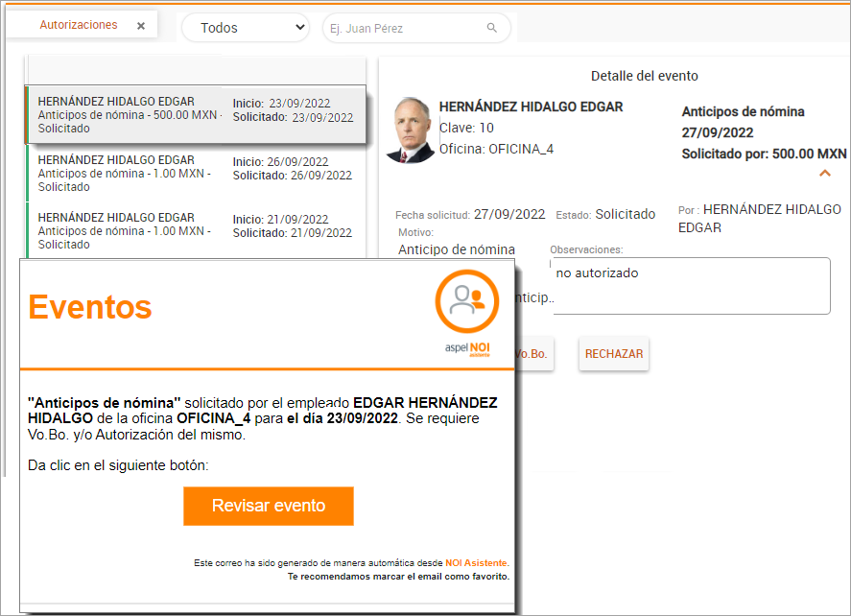The image size is (851, 616).
Task: Click the Solicitado por: 500.00 MXN amount
Action: point(764,154)
